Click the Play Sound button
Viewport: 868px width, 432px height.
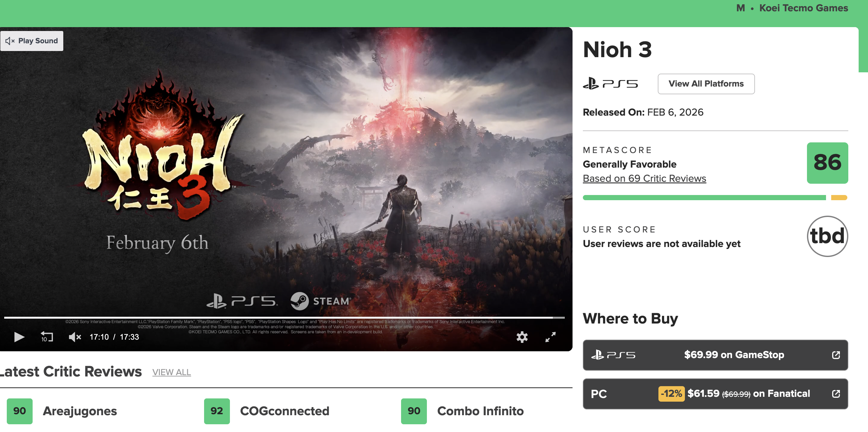point(32,41)
